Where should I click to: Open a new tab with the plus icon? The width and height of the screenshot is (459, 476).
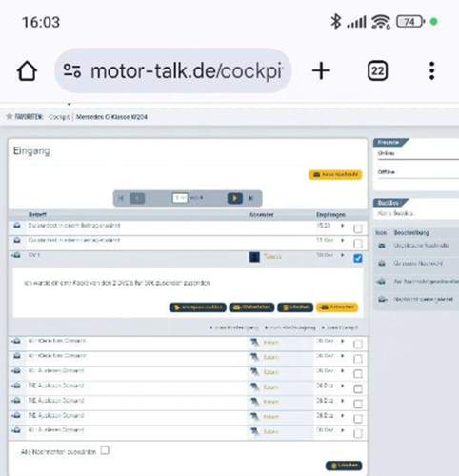pyautogui.click(x=321, y=70)
